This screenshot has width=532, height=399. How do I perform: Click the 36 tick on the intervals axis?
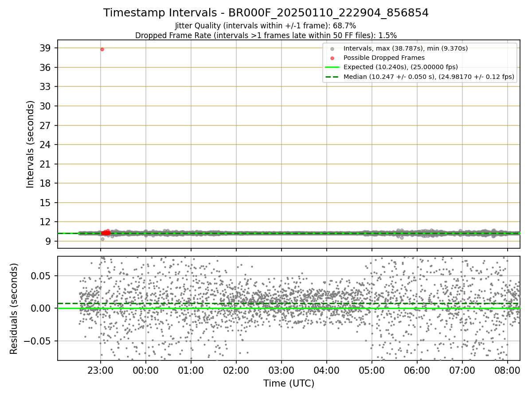(x=46, y=67)
